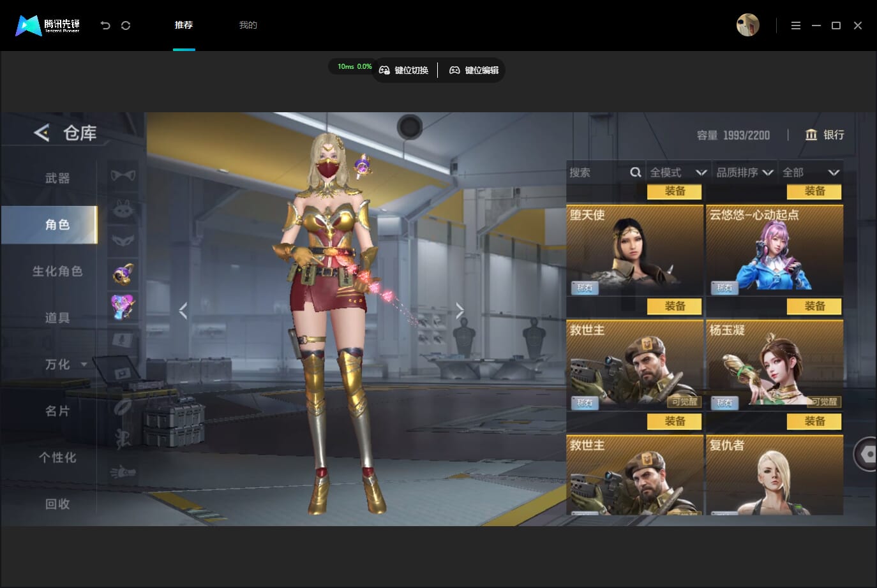Click the 稀有 badge on 云悠悠-心动起点

point(724,288)
